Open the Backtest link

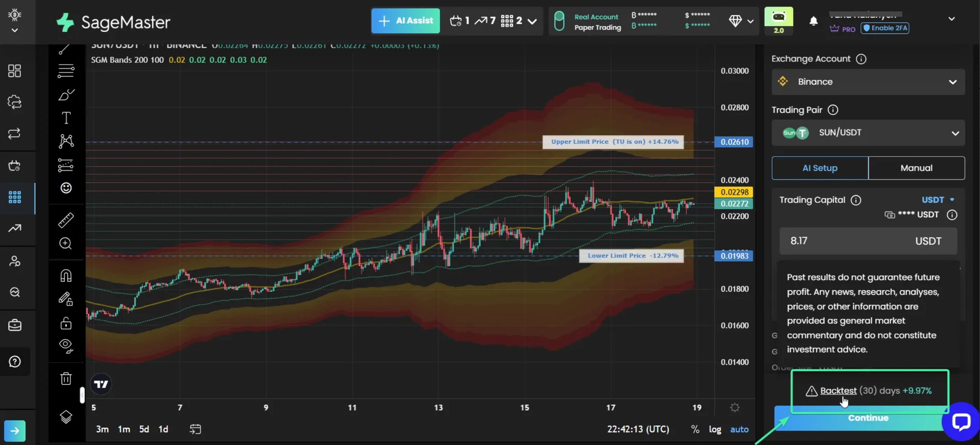(838, 390)
